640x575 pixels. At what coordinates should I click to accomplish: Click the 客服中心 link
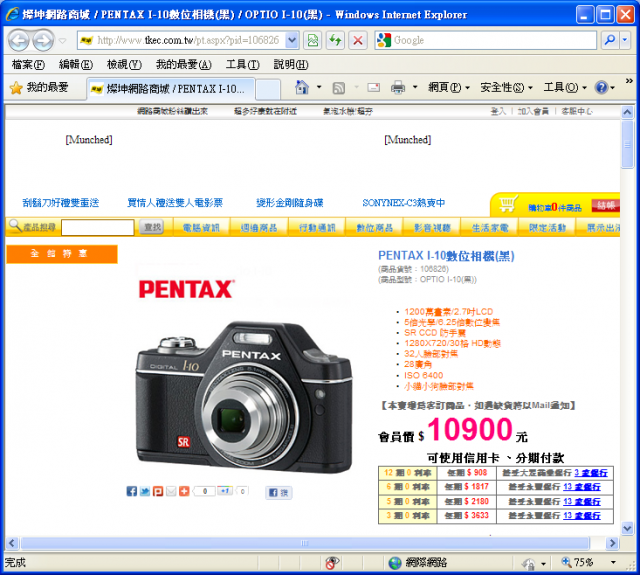click(x=577, y=111)
